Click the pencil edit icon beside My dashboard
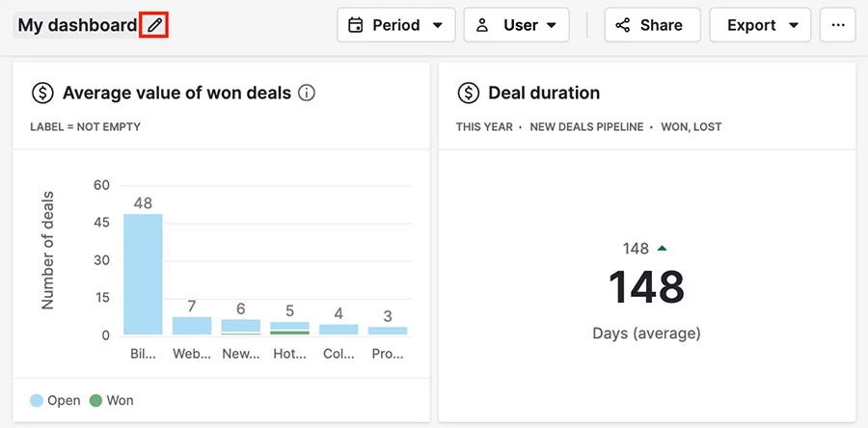 (x=154, y=25)
